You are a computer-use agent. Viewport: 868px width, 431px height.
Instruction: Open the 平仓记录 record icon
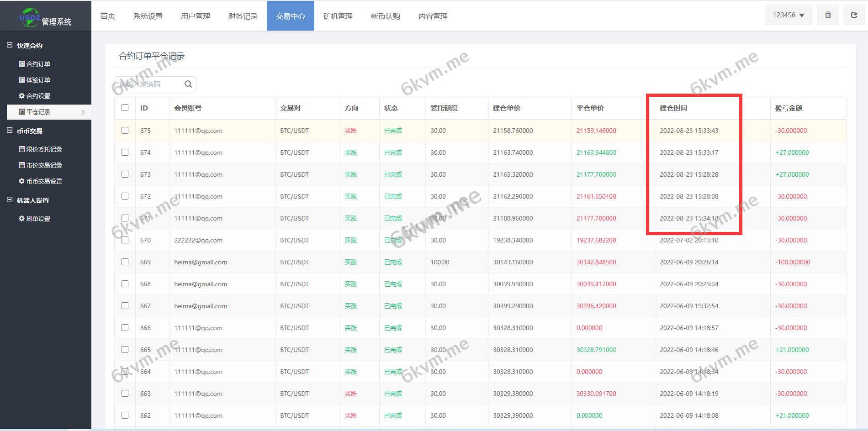pos(21,111)
